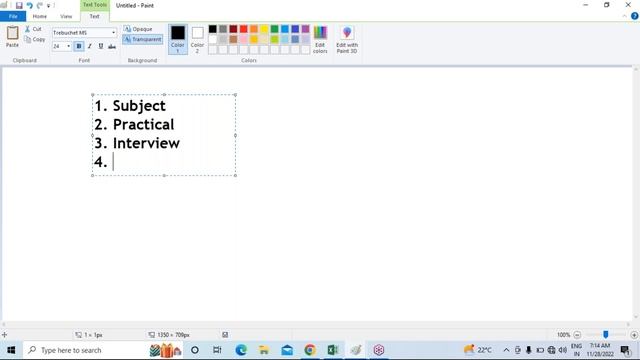Click the word Subject in text box
Image resolution: width=640 pixels, height=360 pixels.
click(x=139, y=106)
